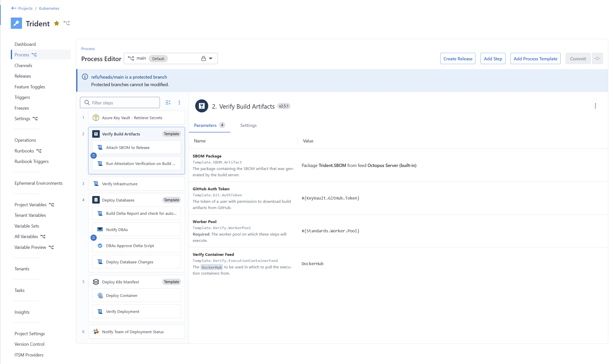Select the Parameters tab
615x364 pixels.
pos(205,125)
